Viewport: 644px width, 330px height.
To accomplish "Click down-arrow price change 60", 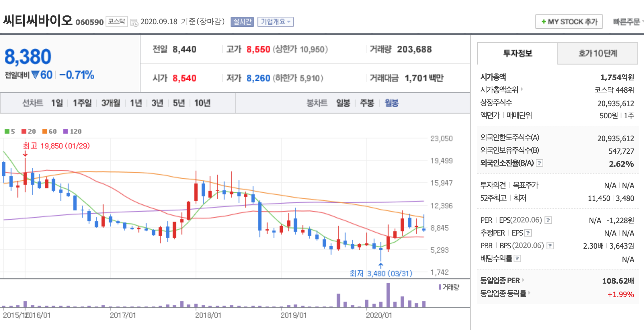I will click(42, 75).
